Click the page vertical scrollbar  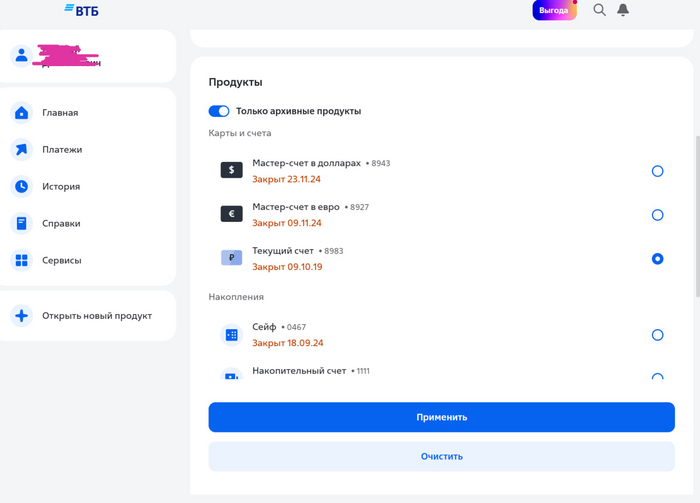click(x=698, y=216)
